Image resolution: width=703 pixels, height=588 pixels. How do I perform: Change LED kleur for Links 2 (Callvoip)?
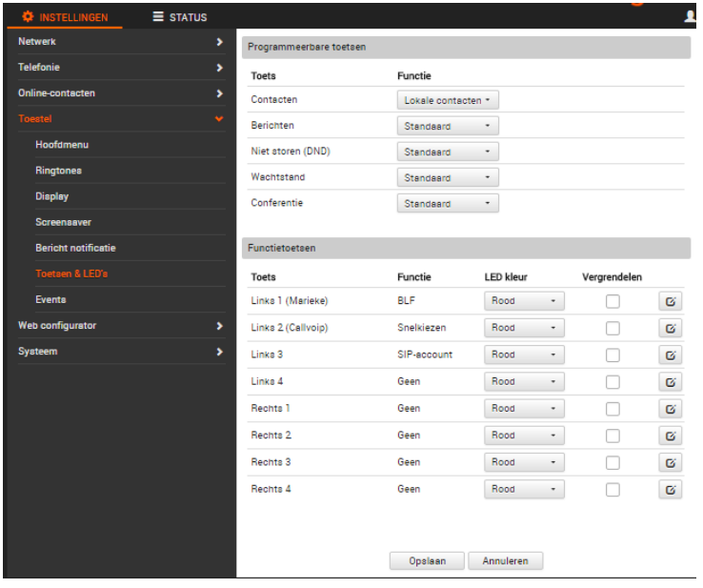526,329
